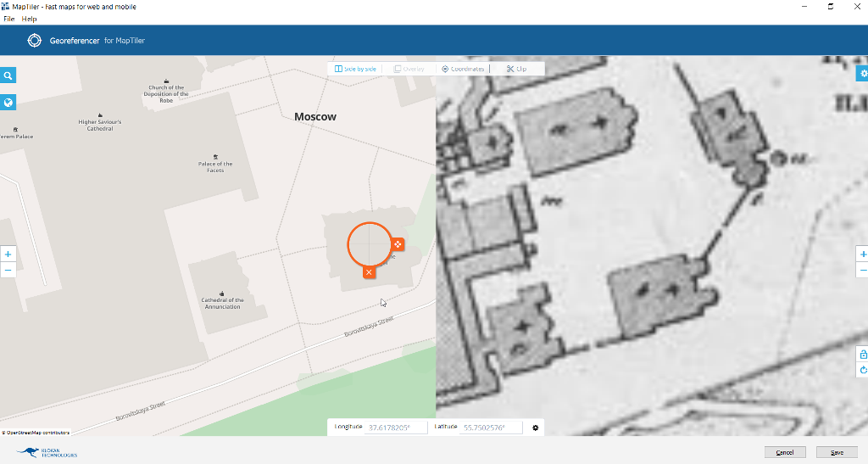868x464 pixels.
Task: Open the globe basemap selector
Action: 8,103
